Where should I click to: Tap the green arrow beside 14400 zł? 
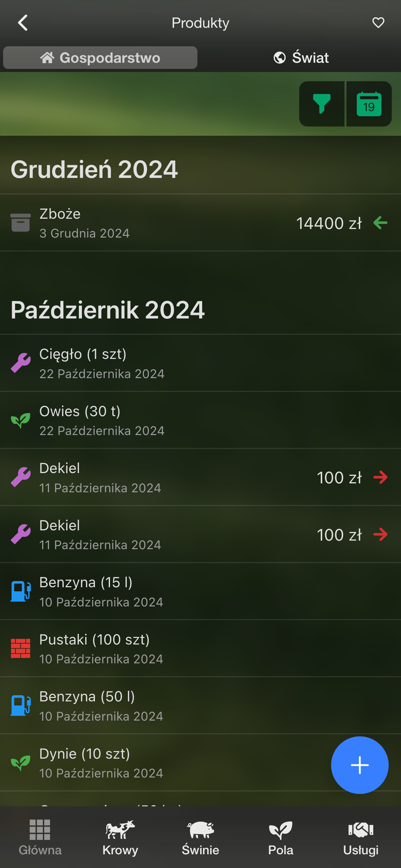[380, 223]
